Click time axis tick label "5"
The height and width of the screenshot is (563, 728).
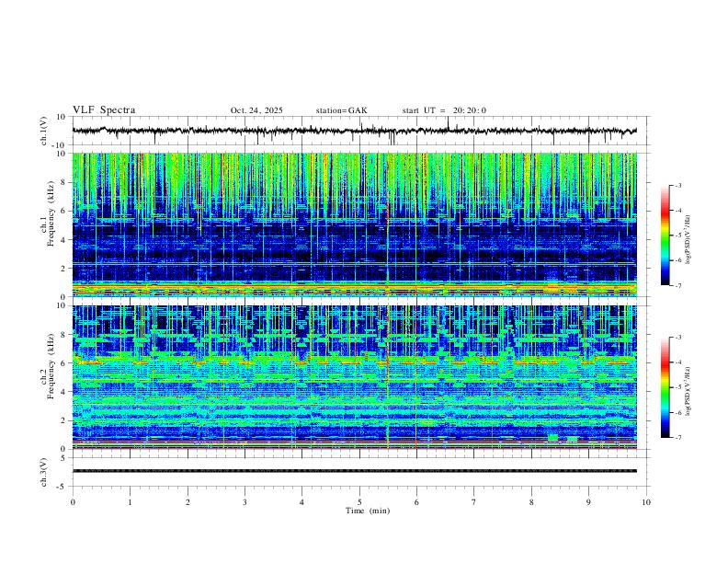pos(359,502)
